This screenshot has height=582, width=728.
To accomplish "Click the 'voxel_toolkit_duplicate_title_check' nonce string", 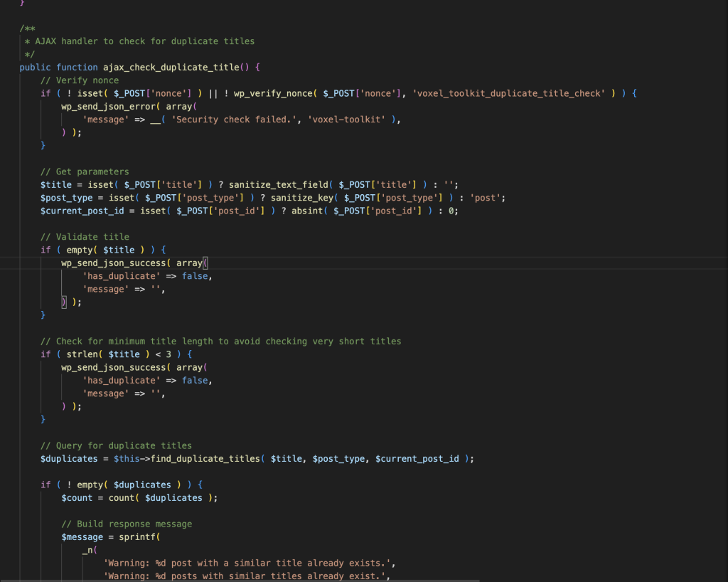I will [x=507, y=93].
